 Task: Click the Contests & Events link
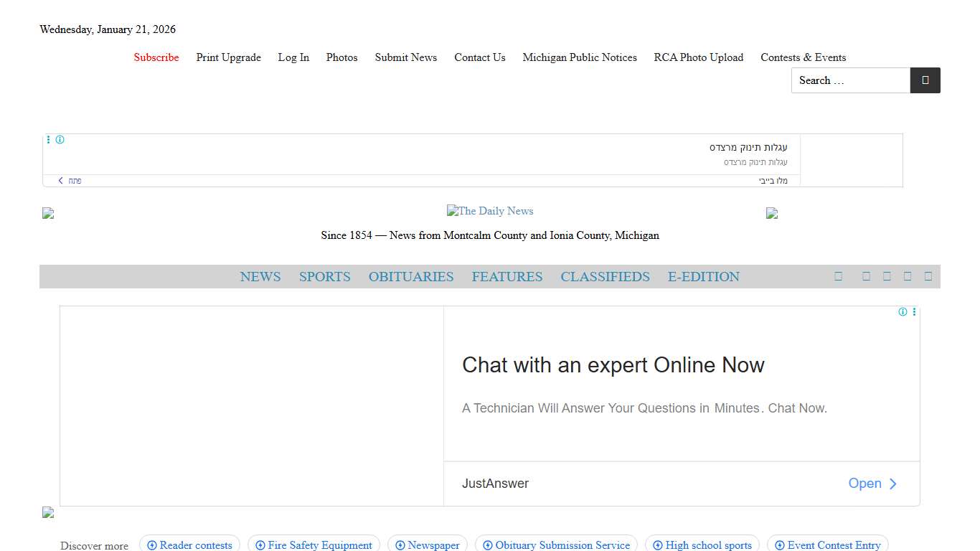click(803, 57)
